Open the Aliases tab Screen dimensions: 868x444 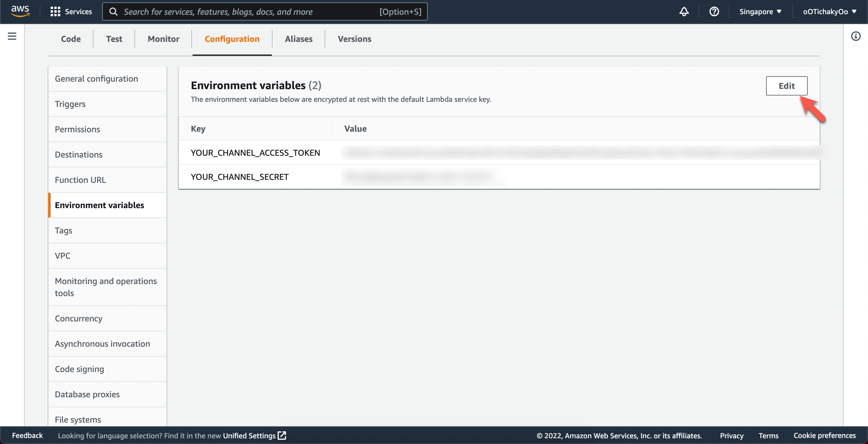pos(298,39)
